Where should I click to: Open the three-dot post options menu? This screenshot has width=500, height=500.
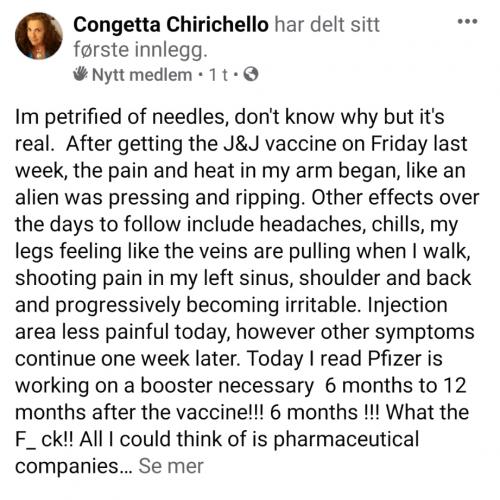467,22
